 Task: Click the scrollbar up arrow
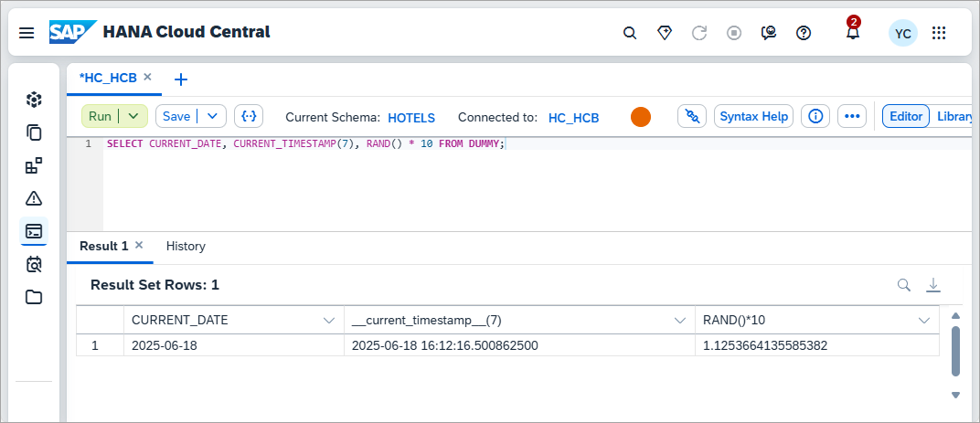click(x=955, y=315)
